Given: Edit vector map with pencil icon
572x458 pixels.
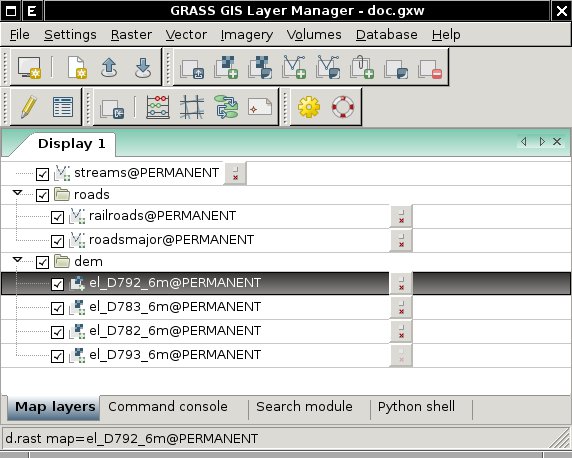Looking at the screenshot, I should (x=28, y=107).
